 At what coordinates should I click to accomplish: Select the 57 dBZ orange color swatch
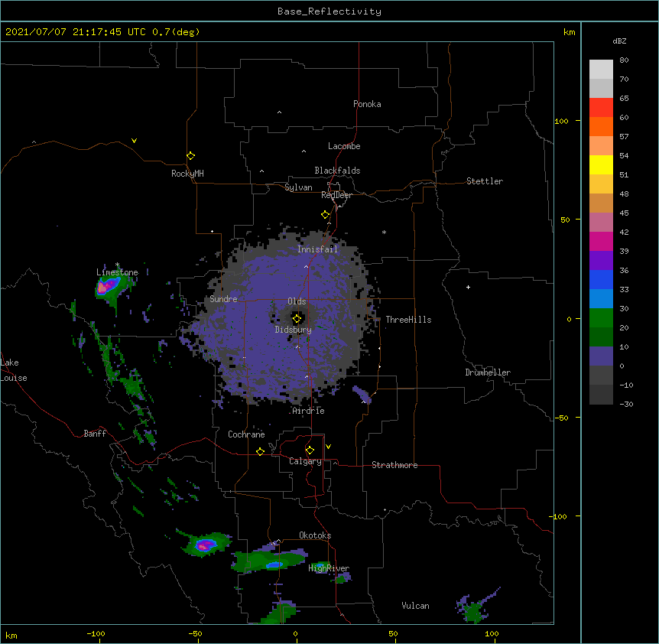(x=601, y=126)
